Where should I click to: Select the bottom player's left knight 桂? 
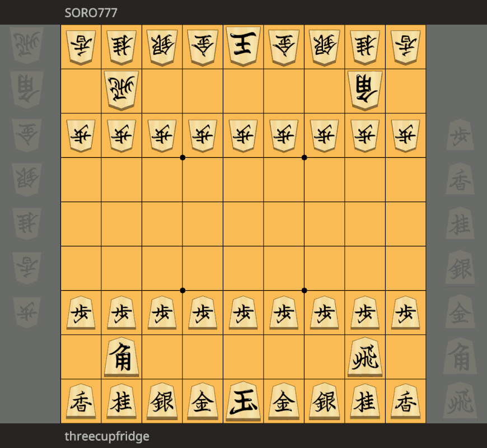tap(121, 401)
